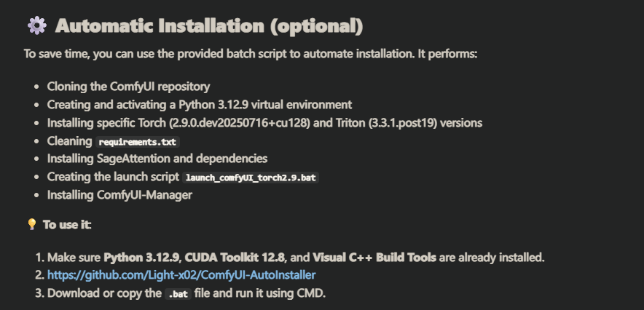Click the Installing ComfyUI-Manager bullet

point(119,195)
